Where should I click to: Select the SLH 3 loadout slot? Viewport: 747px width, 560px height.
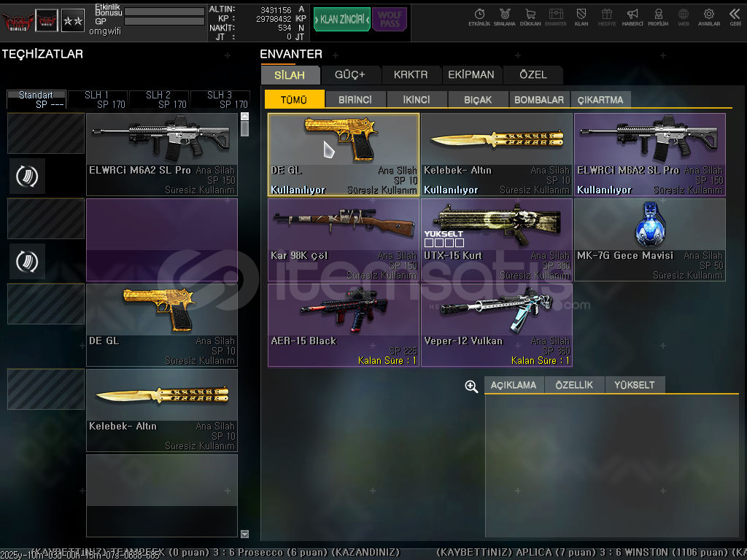pyautogui.click(x=220, y=99)
